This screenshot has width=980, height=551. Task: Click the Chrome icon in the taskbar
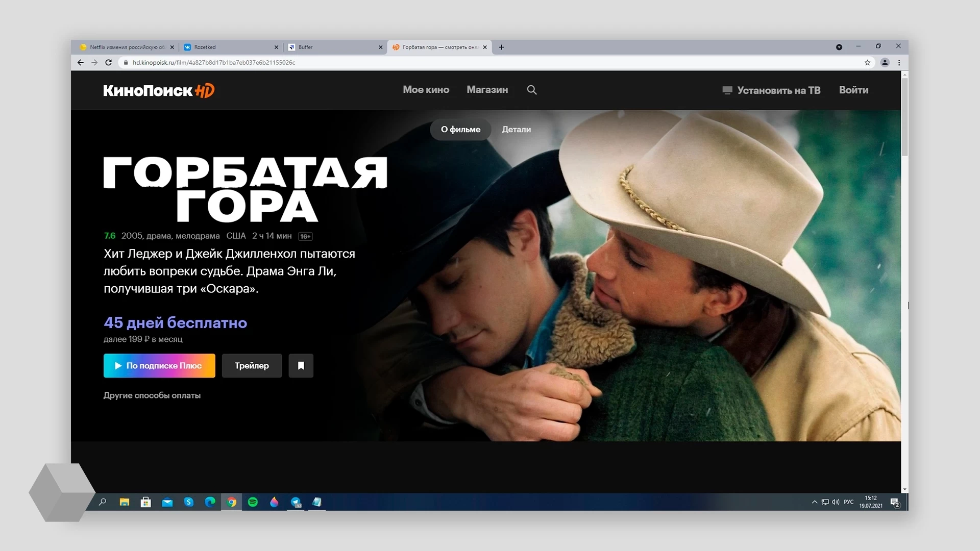coord(232,502)
